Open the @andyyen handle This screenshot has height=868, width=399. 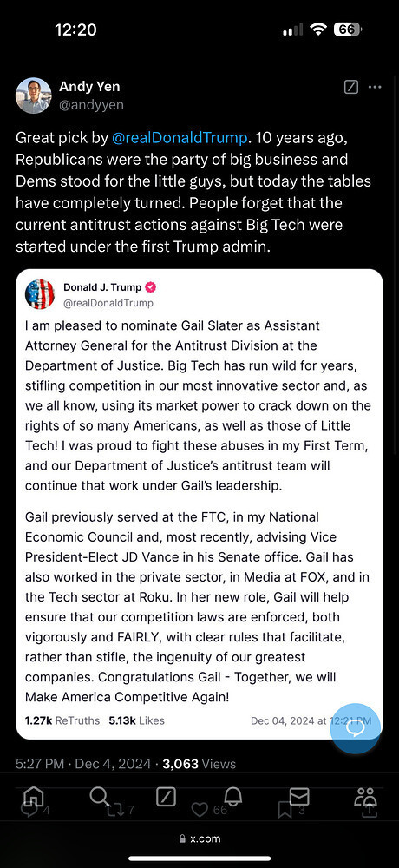pos(91,105)
